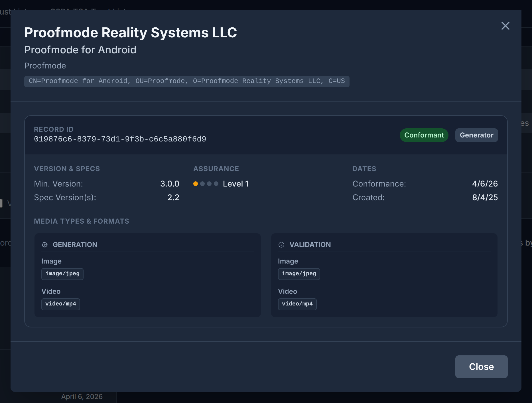The image size is (532, 403).
Task: Click the Created date 8/4/25
Action: [485, 197]
